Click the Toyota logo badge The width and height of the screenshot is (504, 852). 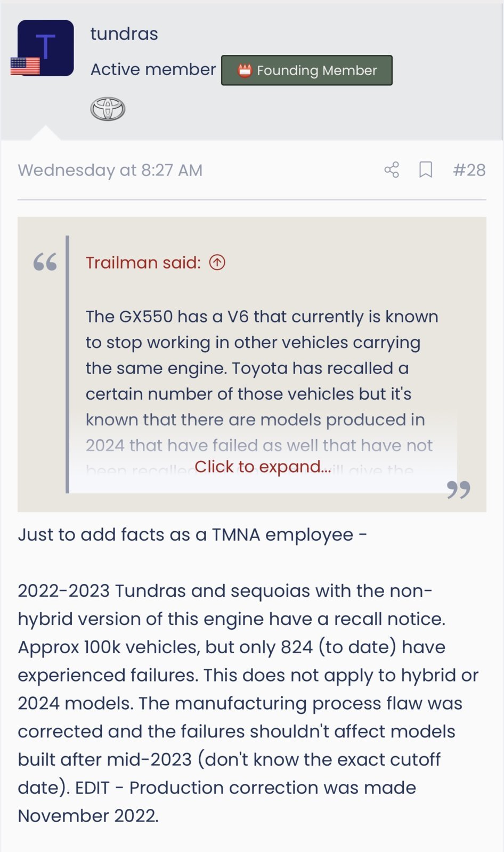[x=108, y=109]
